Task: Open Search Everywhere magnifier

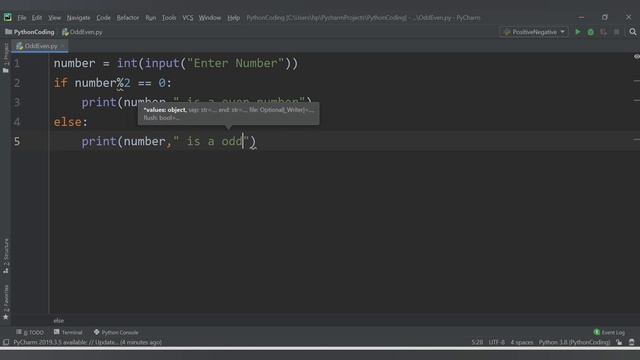Action: coord(633,32)
